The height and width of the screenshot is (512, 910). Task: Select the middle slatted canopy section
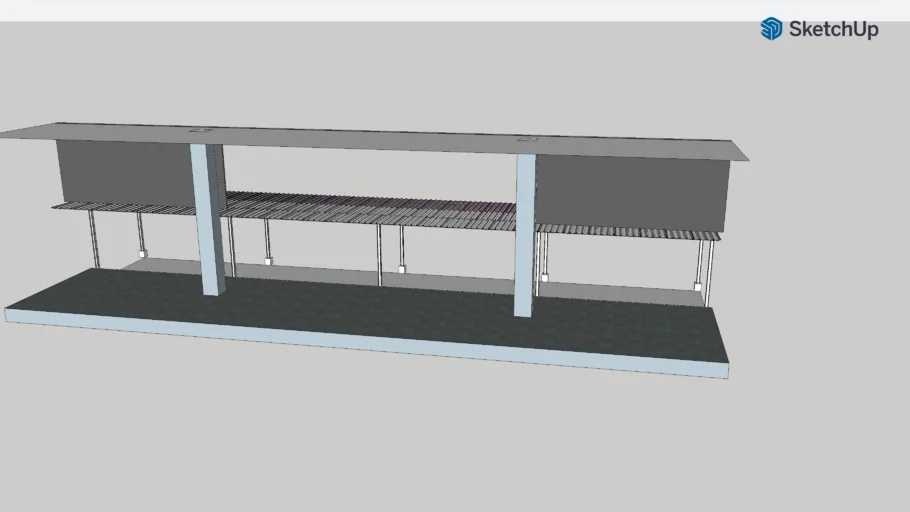coord(370,208)
